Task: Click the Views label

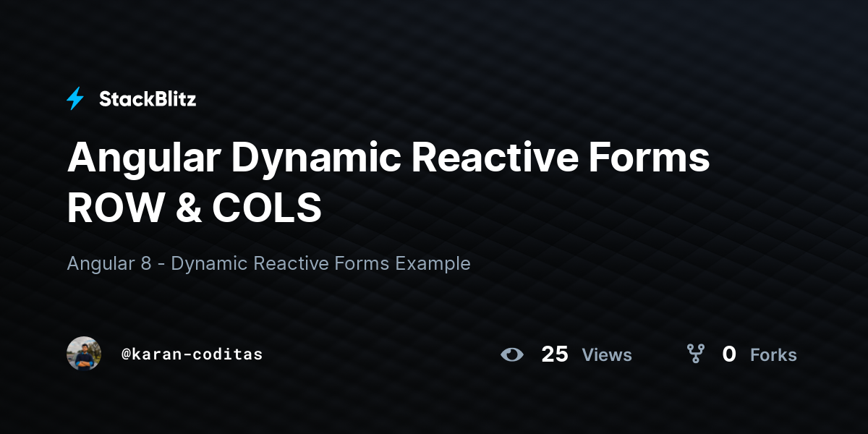Action: click(x=607, y=355)
